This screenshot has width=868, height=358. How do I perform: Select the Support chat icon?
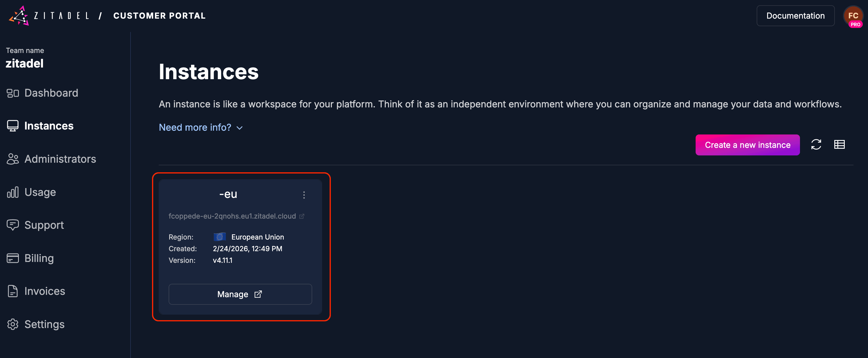tap(13, 225)
